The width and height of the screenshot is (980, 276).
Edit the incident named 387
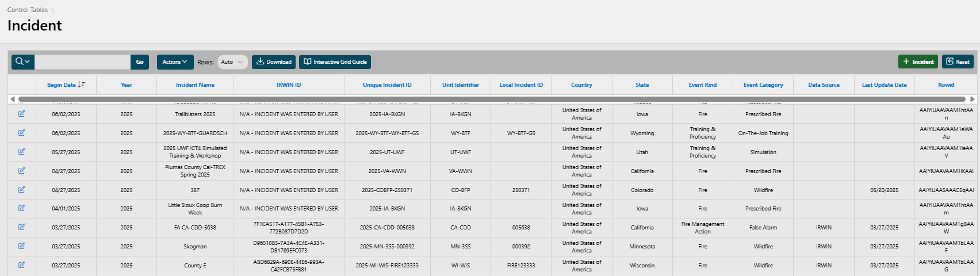point(21,189)
